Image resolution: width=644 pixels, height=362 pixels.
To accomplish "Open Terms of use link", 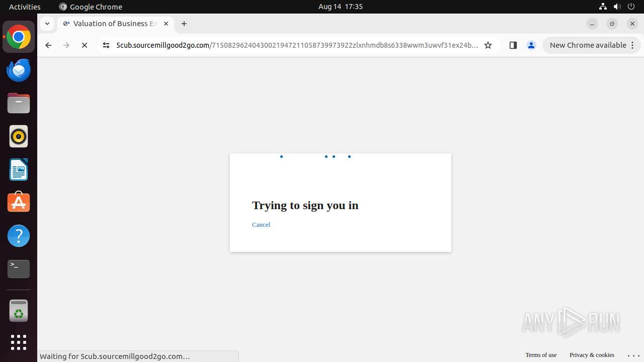I will click(541, 355).
